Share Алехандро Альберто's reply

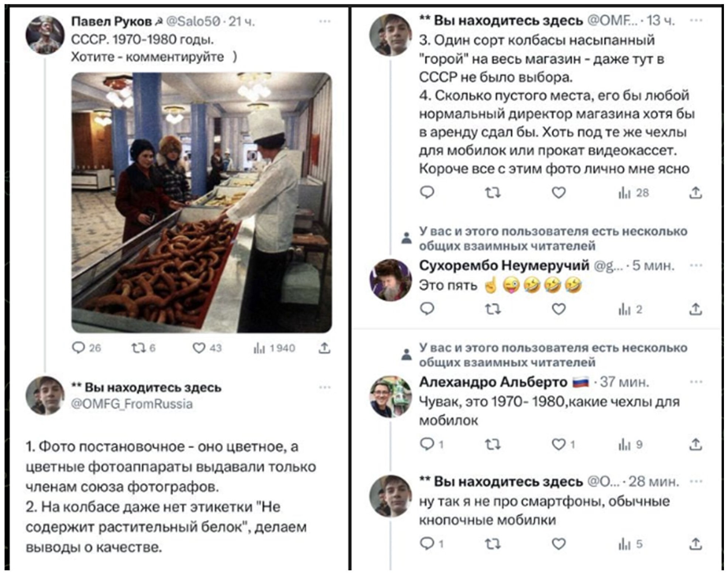point(696,445)
